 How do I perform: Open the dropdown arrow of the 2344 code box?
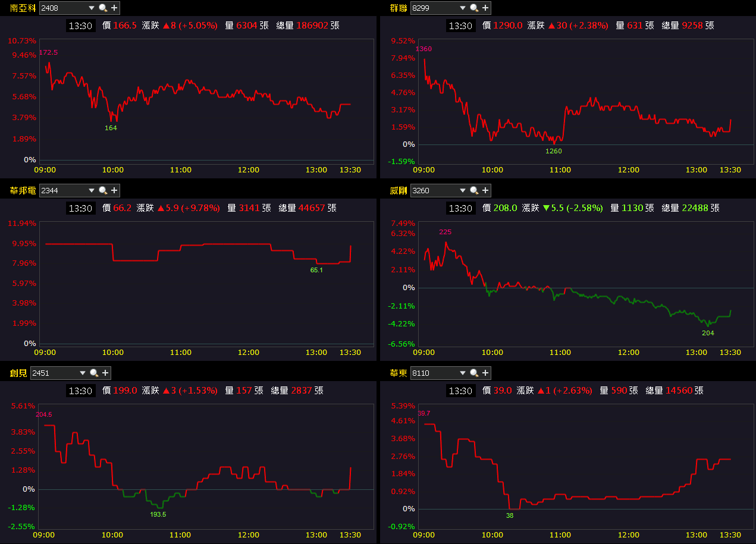92,191
